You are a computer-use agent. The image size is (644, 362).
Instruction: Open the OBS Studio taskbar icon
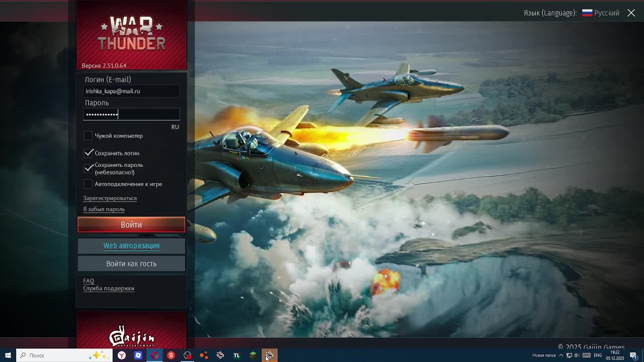click(x=187, y=355)
